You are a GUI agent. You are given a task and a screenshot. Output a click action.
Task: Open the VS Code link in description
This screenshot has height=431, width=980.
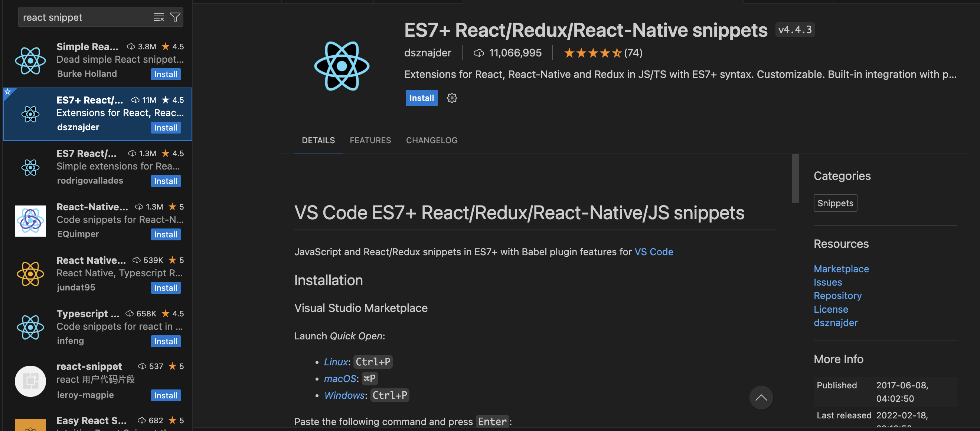[654, 251]
